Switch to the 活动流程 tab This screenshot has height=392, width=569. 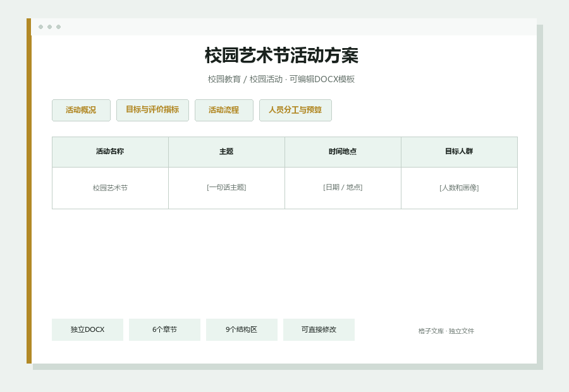224,111
